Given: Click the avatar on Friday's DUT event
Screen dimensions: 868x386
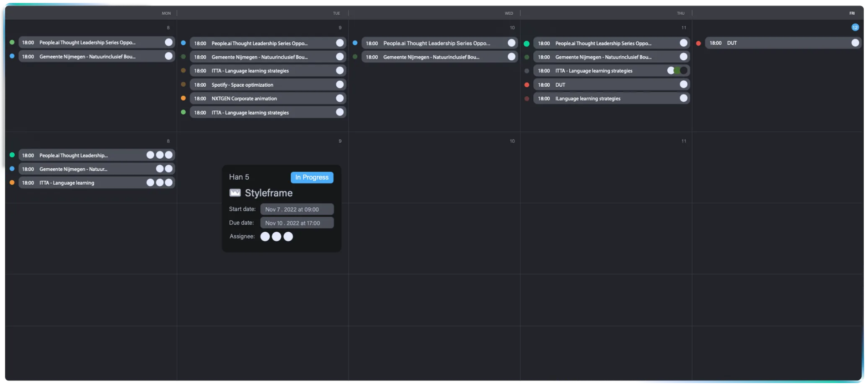Looking at the screenshot, I should 855,43.
